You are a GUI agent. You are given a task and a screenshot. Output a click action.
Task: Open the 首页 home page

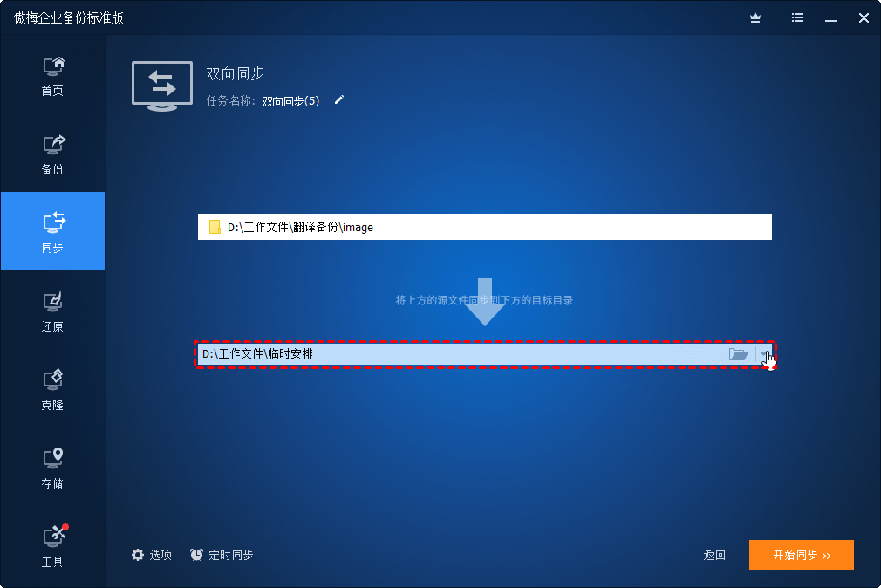53,76
